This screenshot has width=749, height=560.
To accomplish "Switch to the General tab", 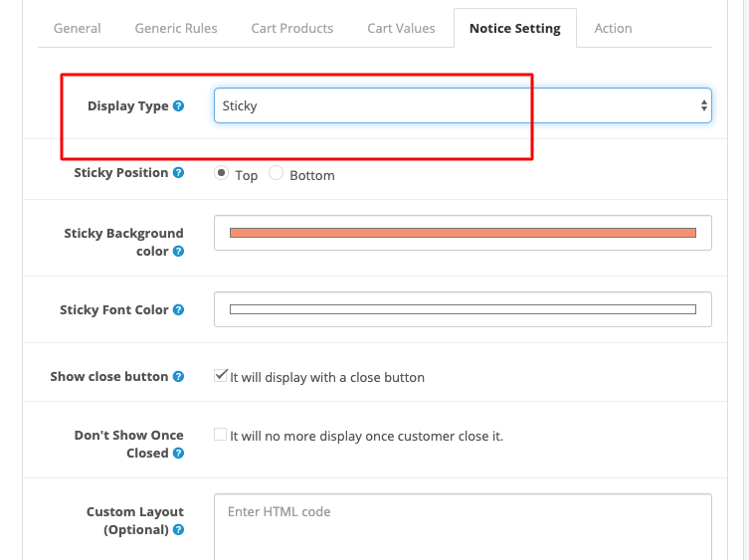I will click(x=77, y=28).
